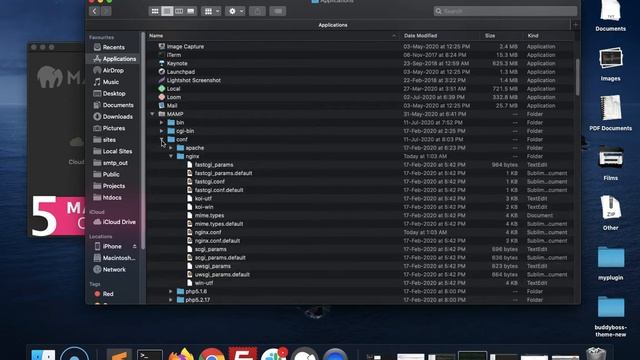Sort by Date Modified column

(440, 36)
